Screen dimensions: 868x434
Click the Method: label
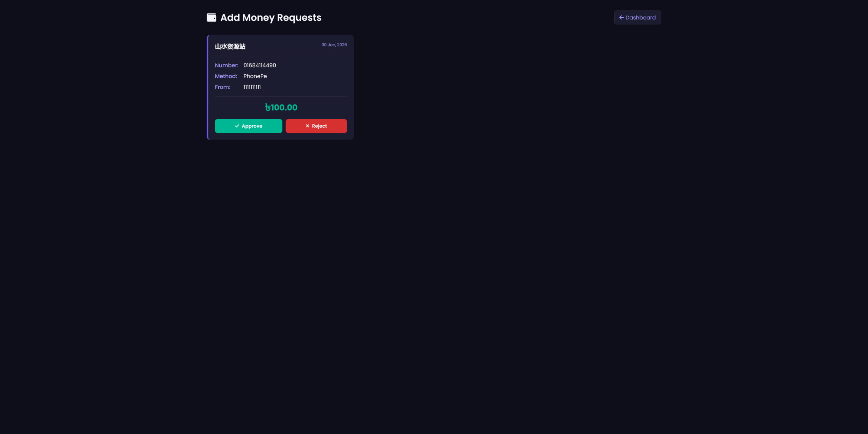pos(226,76)
